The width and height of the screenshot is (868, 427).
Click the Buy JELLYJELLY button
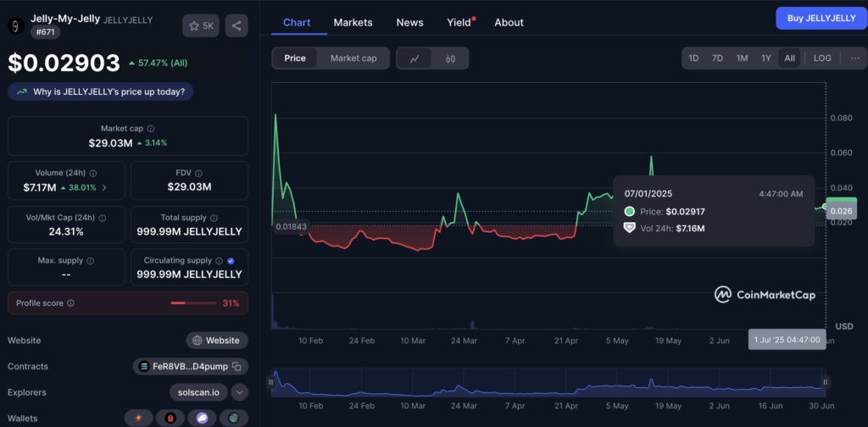pyautogui.click(x=821, y=19)
